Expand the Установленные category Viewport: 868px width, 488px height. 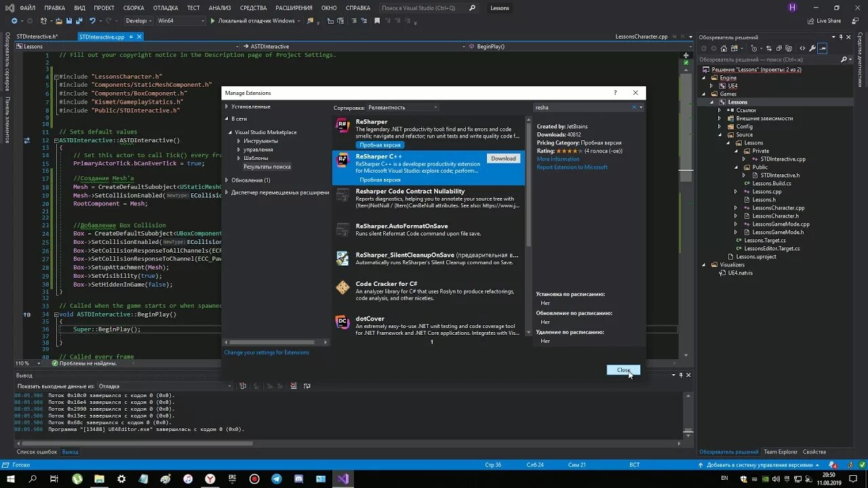coord(226,106)
